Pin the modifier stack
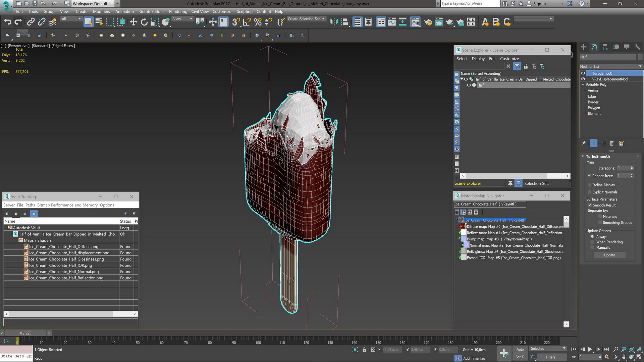The width and height of the screenshot is (644, 362). click(584, 143)
